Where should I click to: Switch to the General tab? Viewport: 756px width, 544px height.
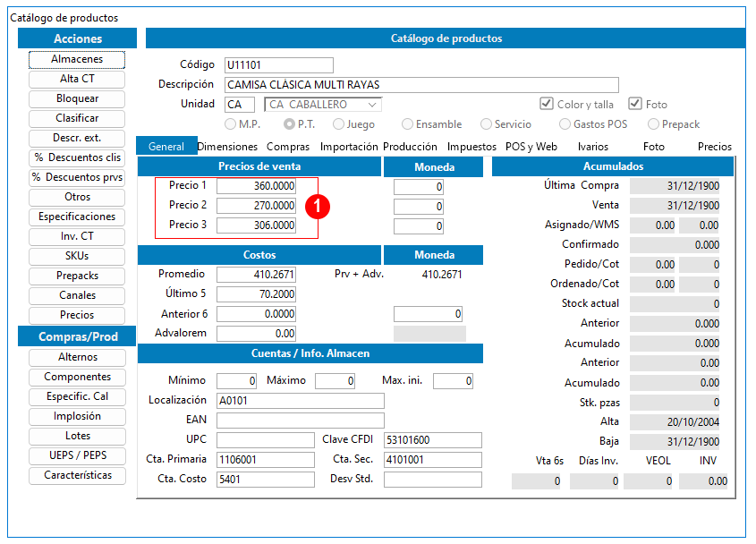tap(166, 146)
